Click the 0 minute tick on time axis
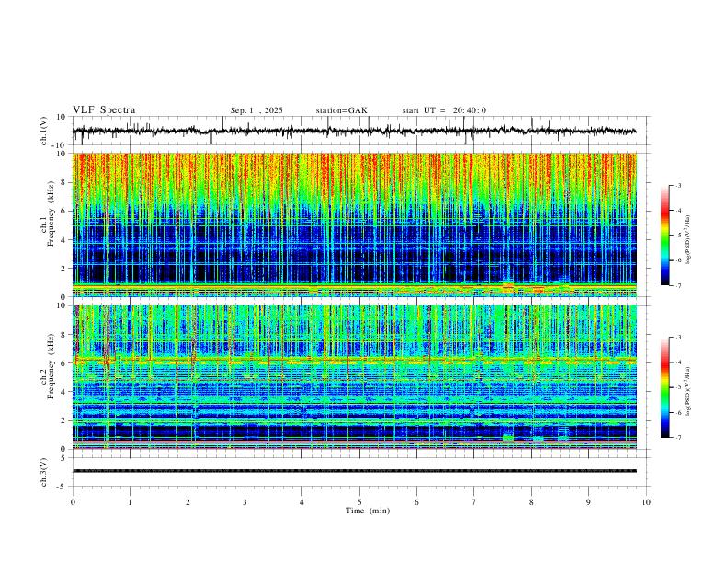The image size is (728, 563). pyautogui.click(x=73, y=502)
